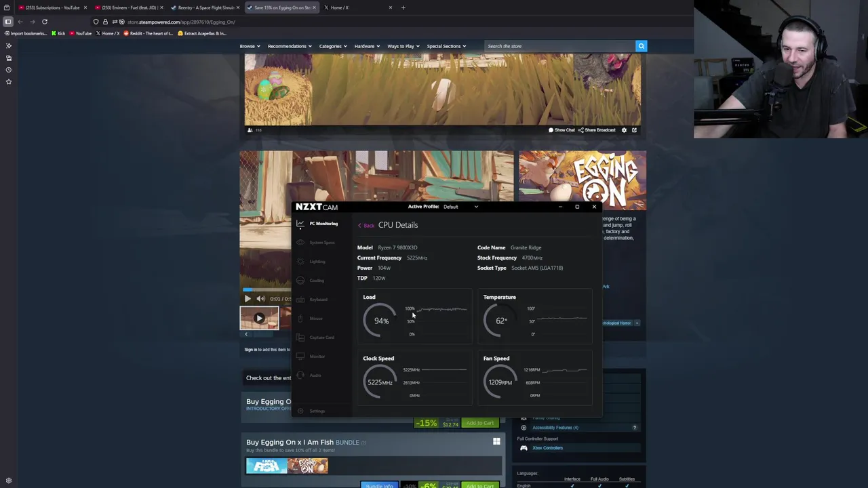Switch to Home / X browser tab

[x=357, y=7]
